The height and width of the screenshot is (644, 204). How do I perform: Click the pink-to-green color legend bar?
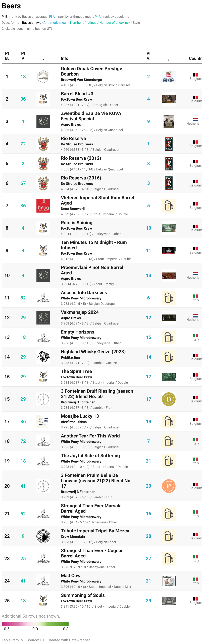(35, 624)
